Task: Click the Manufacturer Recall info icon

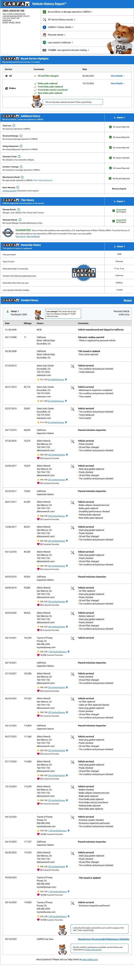Action: coord(22,177)
